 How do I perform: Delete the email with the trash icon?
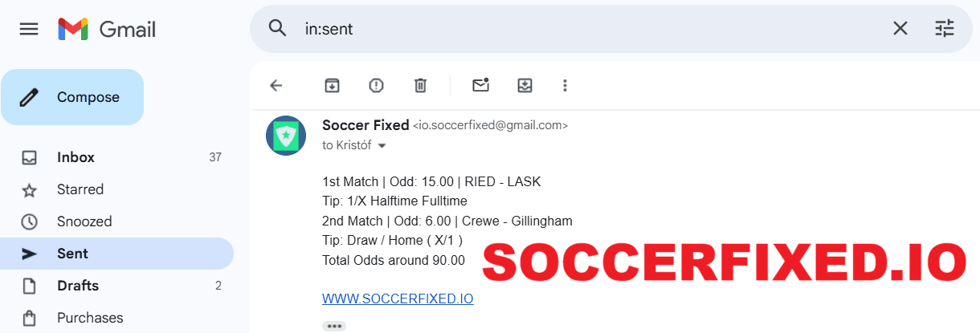click(x=420, y=86)
